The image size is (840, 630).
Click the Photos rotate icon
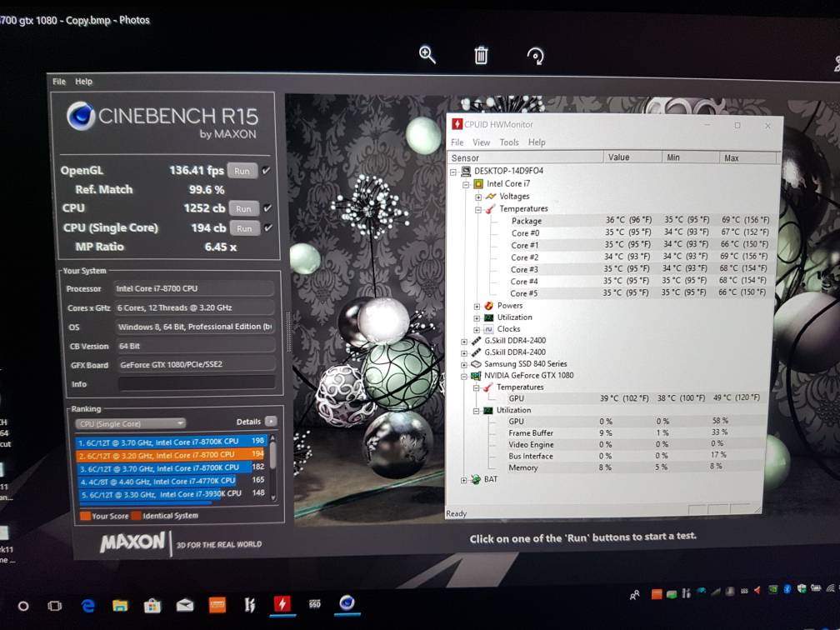[x=535, y=56]
